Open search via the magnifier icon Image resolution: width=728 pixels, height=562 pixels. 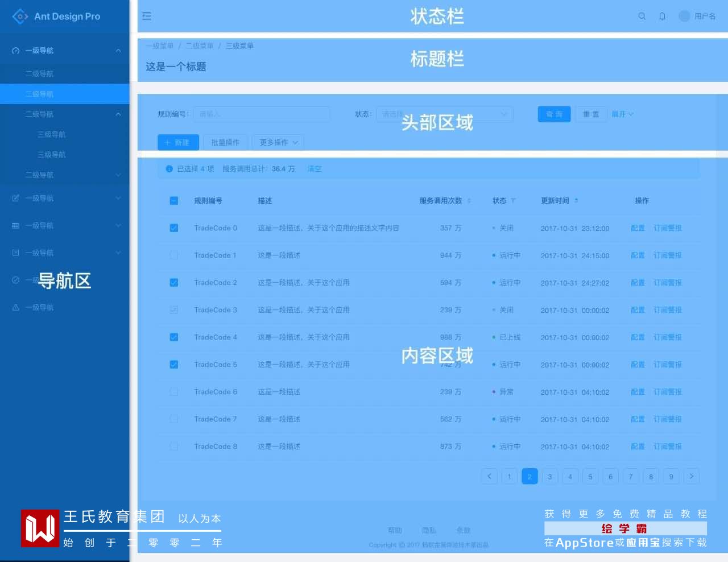642,16
